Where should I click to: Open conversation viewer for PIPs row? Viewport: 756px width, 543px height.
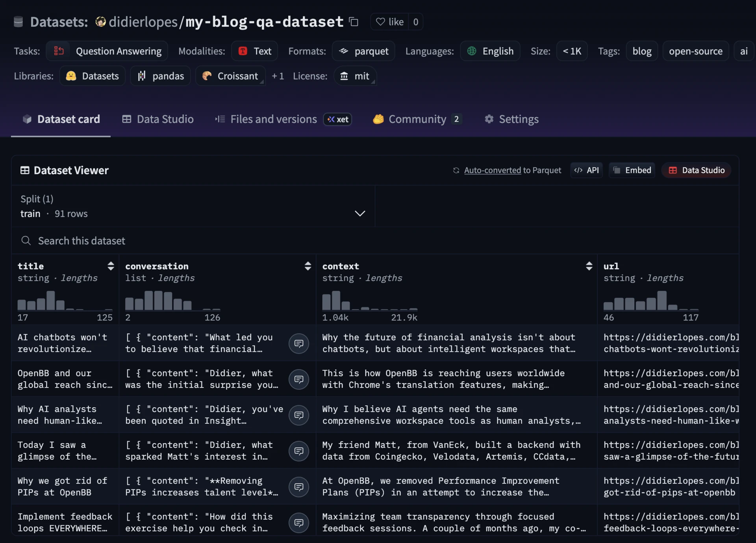[x=298, y=487]
